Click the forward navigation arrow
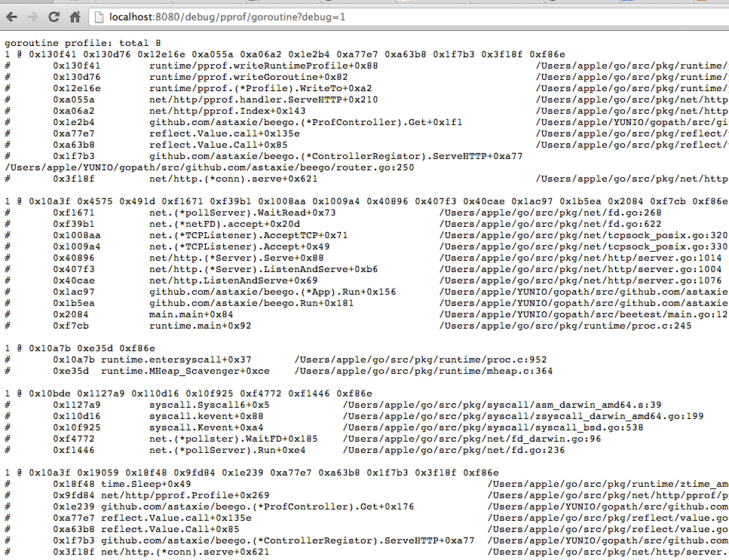The height and width of the screenshot is (560, 729). pos(33,16)
